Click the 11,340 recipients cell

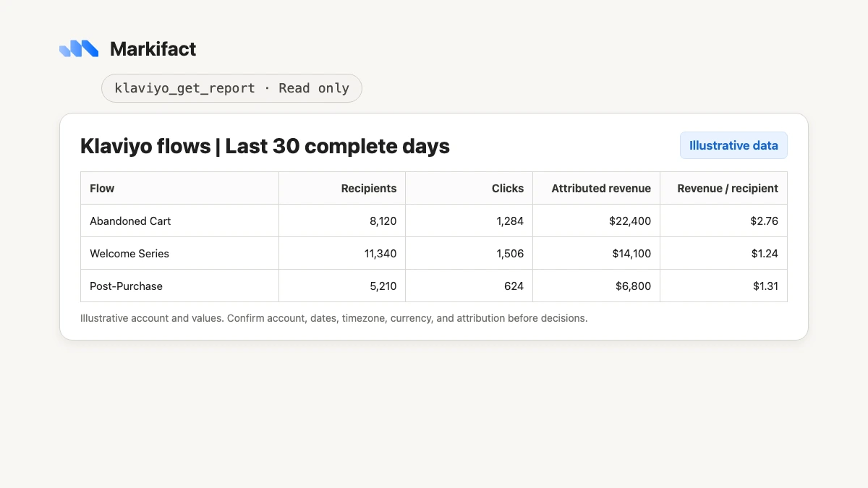tap(342, 253)
